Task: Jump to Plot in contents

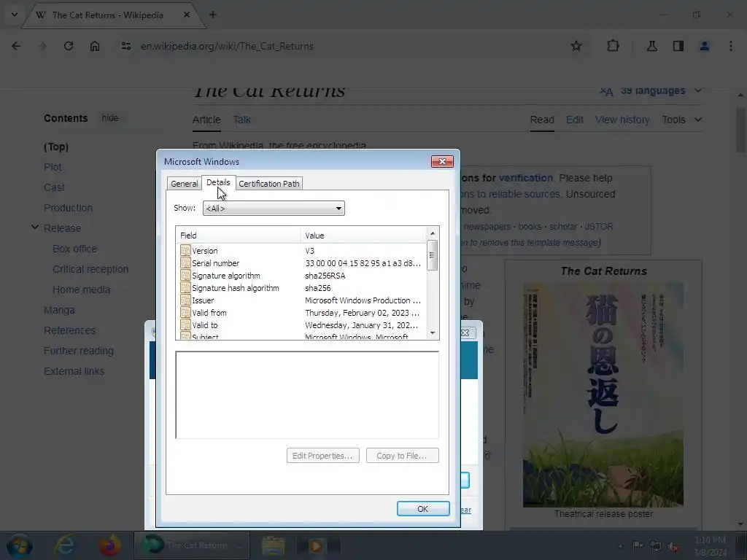Action: click(x=53, y=167)
